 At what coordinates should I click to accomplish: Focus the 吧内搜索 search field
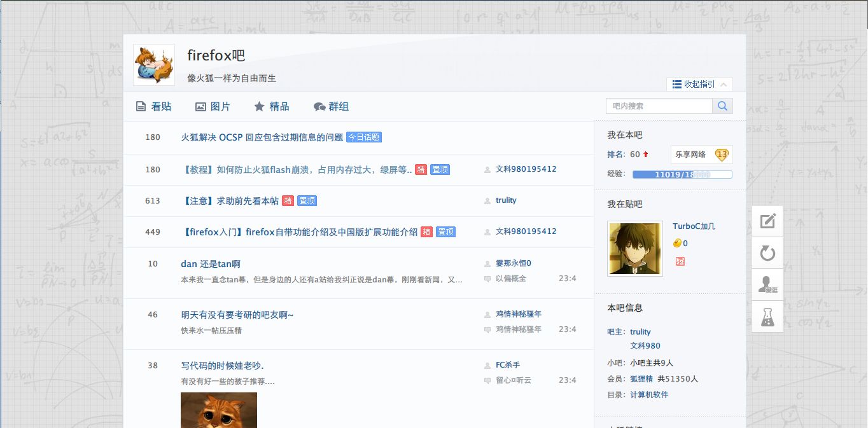pos(659,106)
